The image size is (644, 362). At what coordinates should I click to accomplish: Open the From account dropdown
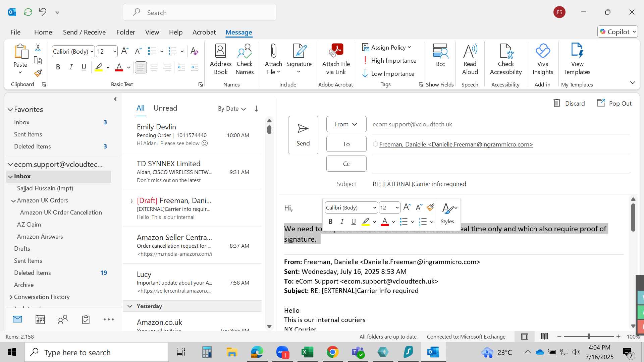point(346,124)
